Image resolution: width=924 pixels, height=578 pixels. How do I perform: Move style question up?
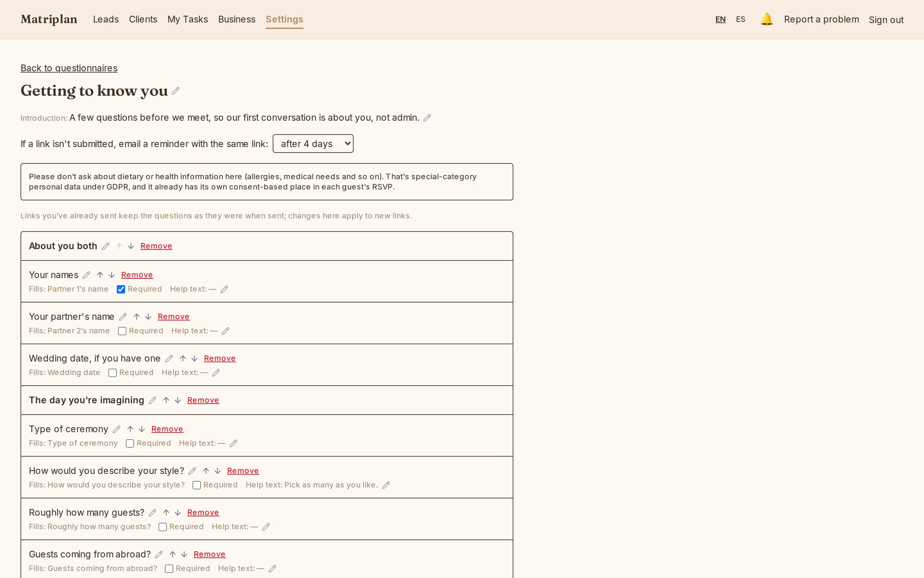206,471
